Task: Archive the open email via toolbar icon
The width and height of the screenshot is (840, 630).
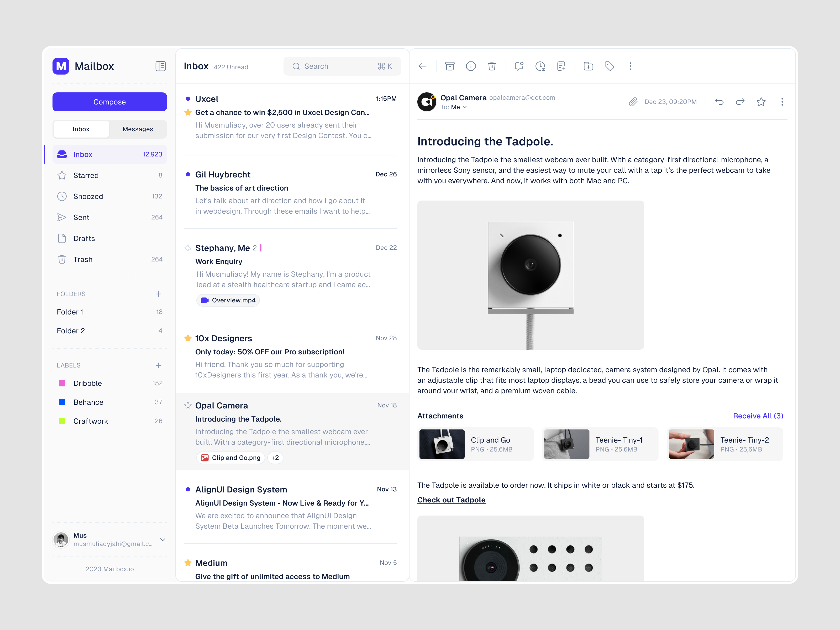Action: pos(450,66)
